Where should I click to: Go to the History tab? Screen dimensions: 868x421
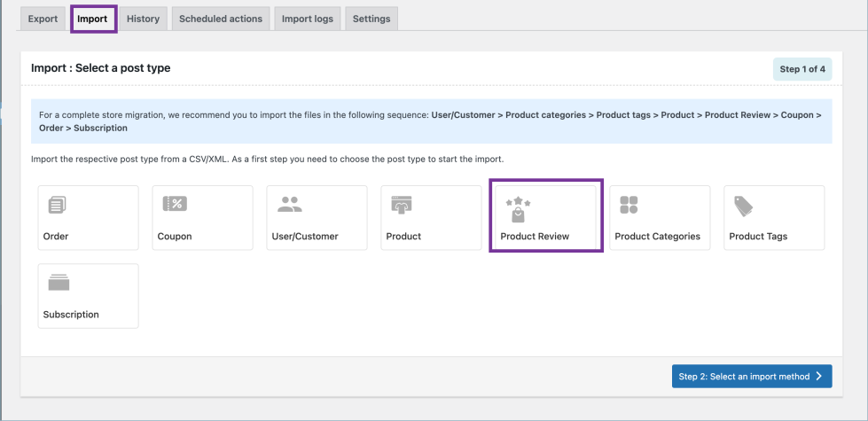(x=143, y=19)
